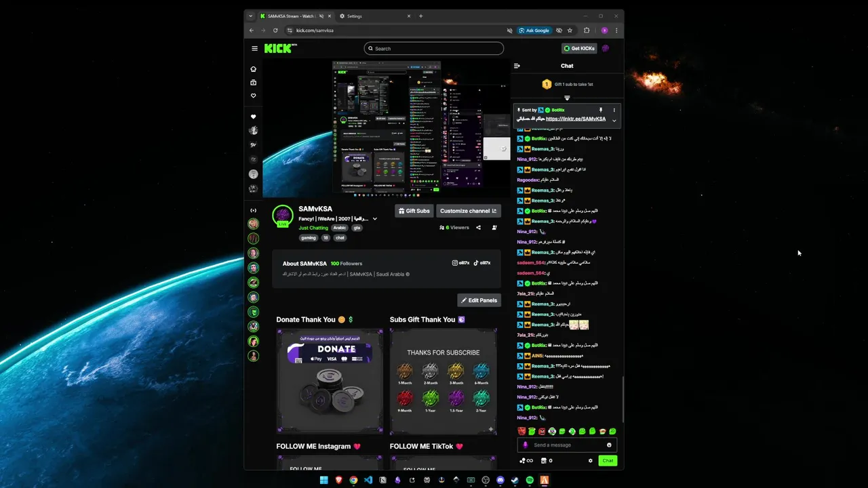
Task: Collapse the chat panel using arrow icon
Action: 517,66
